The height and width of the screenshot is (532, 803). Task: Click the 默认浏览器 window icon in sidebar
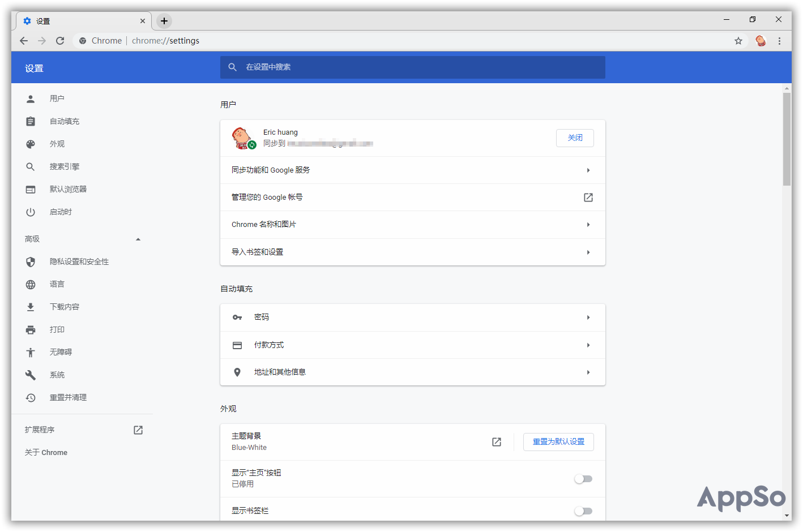pos(31,190)
